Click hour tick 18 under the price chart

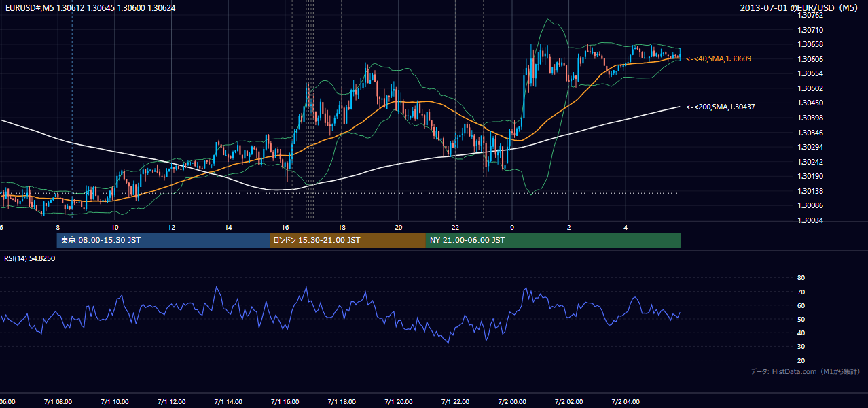342,228
